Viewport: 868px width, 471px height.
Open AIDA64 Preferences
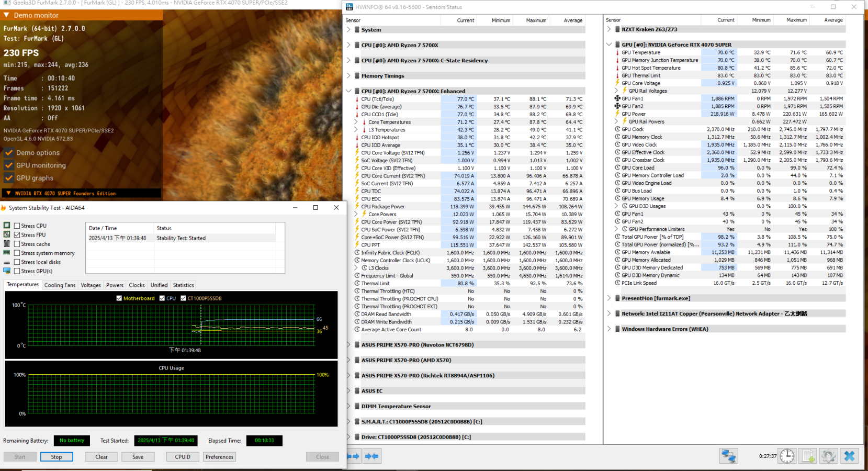coord(219,457)
